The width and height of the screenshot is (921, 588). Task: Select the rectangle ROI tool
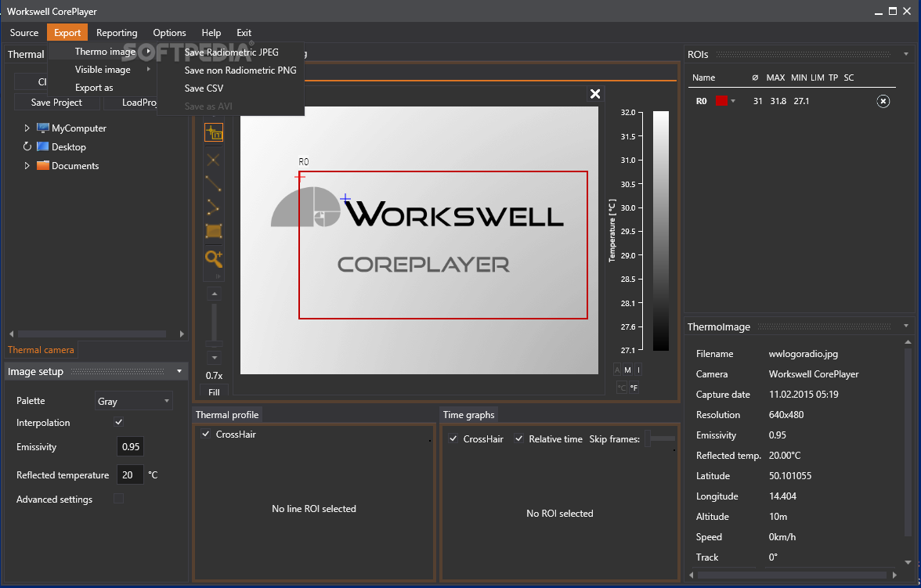tap(214, 231)
